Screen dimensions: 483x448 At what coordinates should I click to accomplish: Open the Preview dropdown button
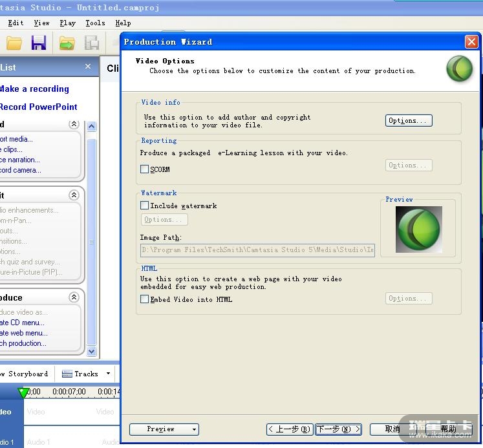(x=164, y=429)
